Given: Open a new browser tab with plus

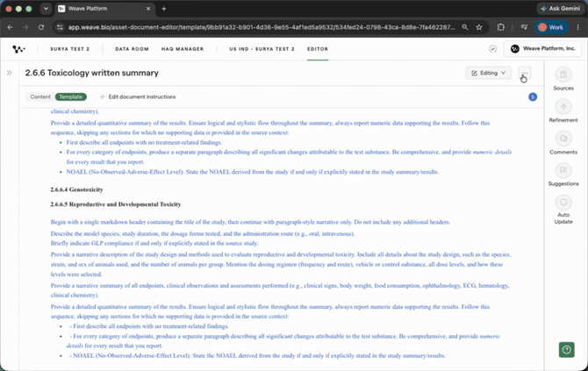Looking at the screenshot, I should point(164,9).
